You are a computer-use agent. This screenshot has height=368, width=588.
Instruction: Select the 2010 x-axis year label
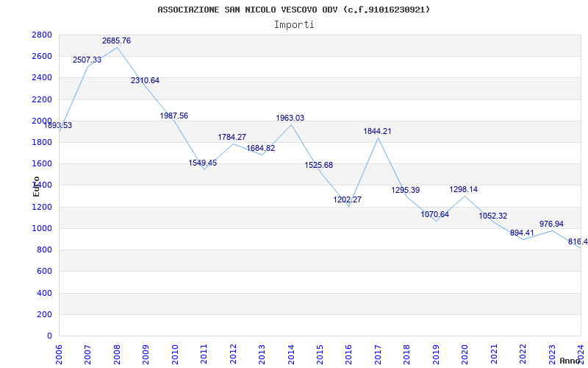point(175,355)
